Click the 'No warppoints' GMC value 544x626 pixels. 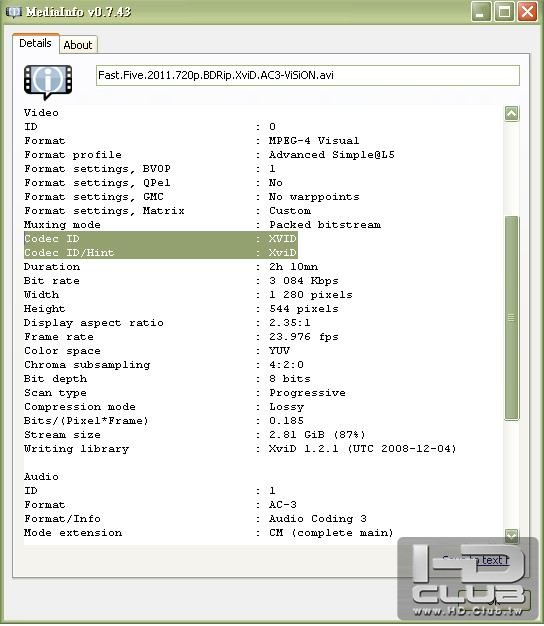point(314,197)
